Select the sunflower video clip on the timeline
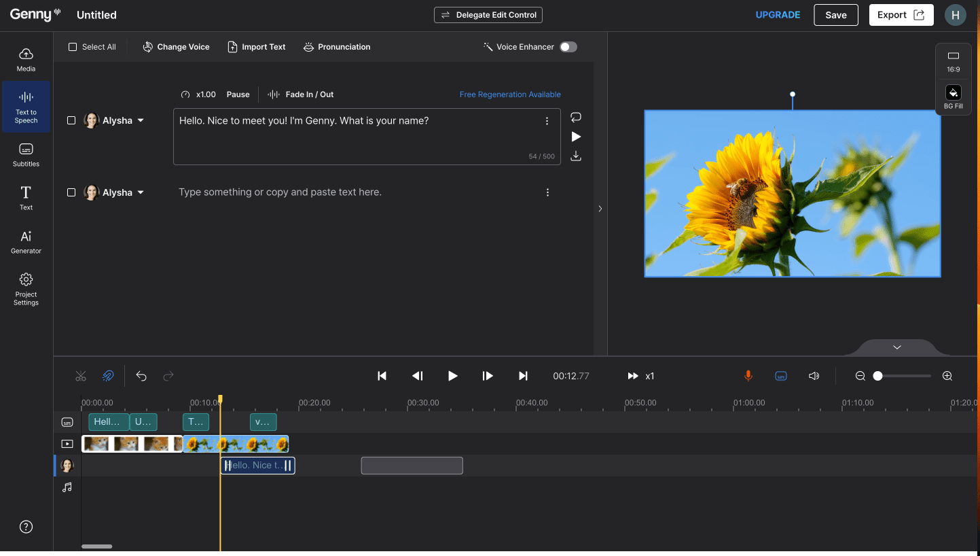 pos(236,443)
